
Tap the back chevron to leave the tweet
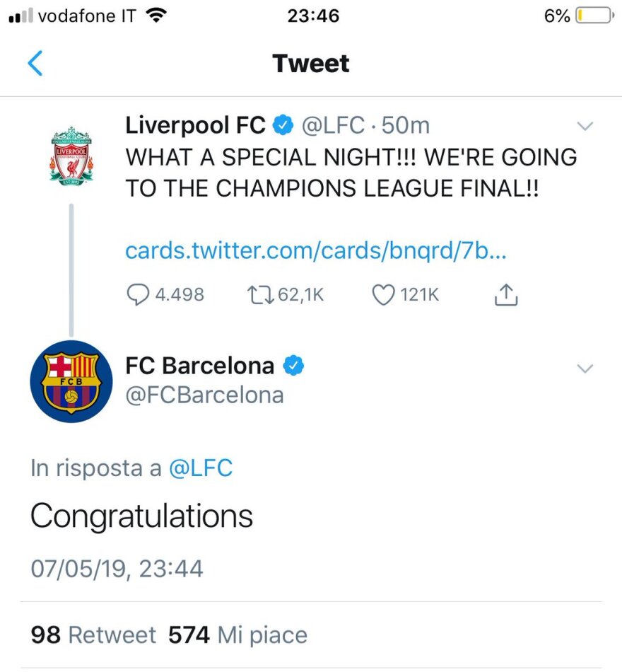35,63
